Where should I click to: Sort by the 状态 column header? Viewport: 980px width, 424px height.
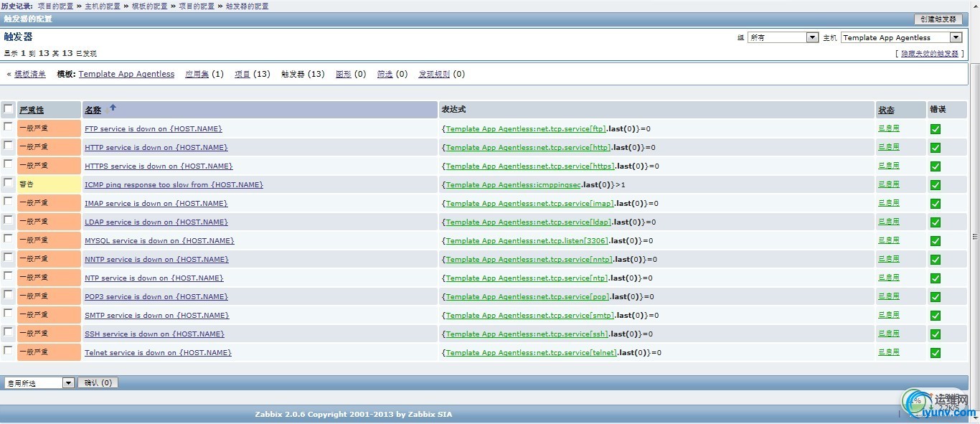(x=886, y=110)
